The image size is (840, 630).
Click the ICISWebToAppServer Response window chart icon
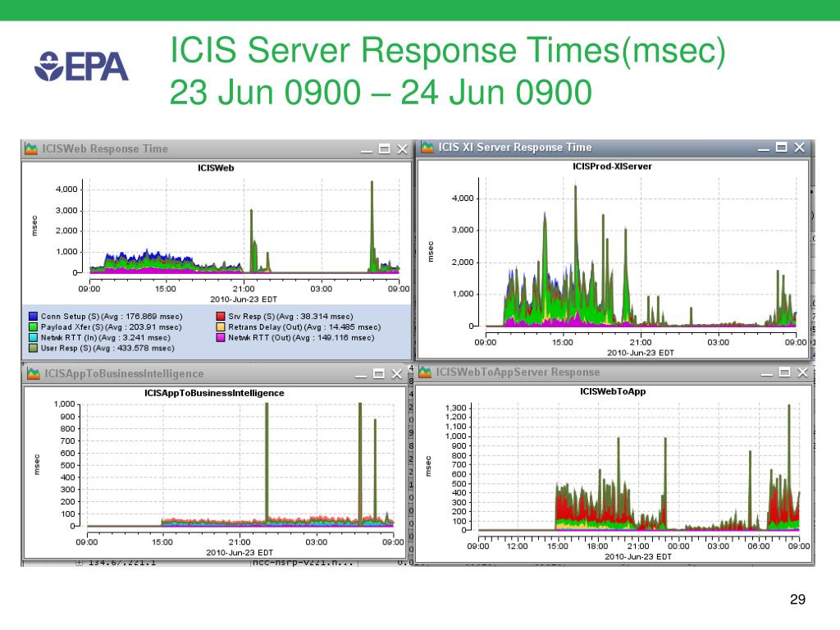(x=425, y=372)
